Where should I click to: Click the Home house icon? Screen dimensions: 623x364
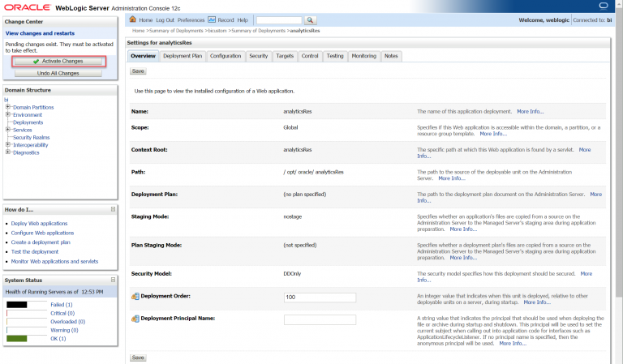click(x=133, y=19)
